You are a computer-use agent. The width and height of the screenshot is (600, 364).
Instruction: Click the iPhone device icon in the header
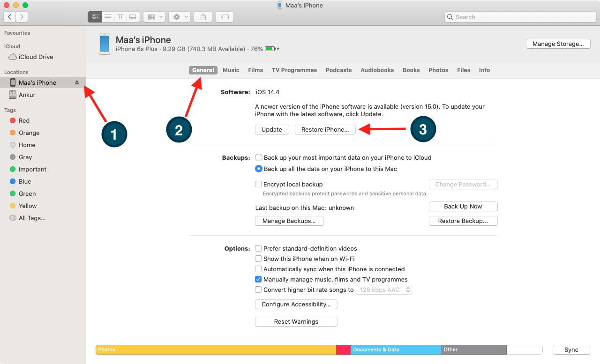pyautogui.click(x=105, y=44)
